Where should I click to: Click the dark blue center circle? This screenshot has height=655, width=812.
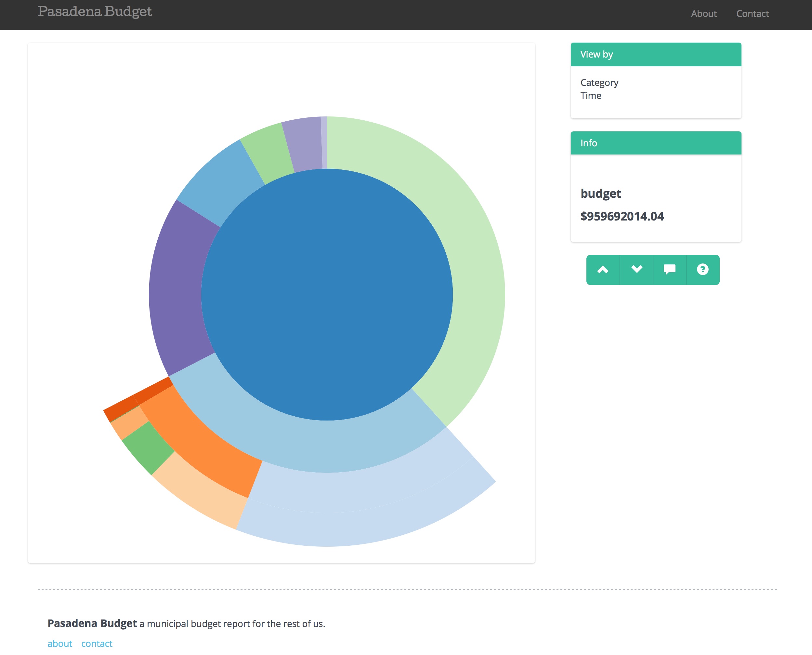click(327, 294)
